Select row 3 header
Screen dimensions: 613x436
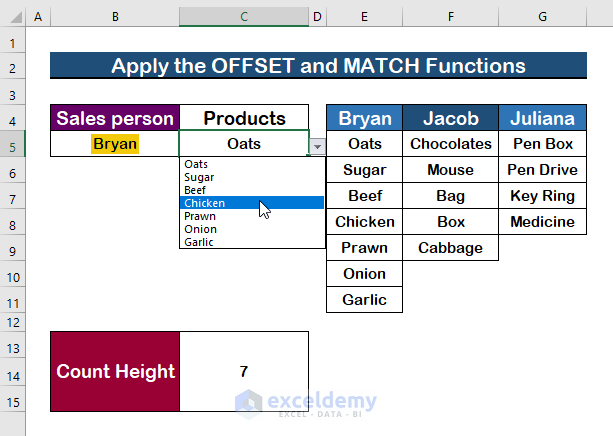coord(13,92)
